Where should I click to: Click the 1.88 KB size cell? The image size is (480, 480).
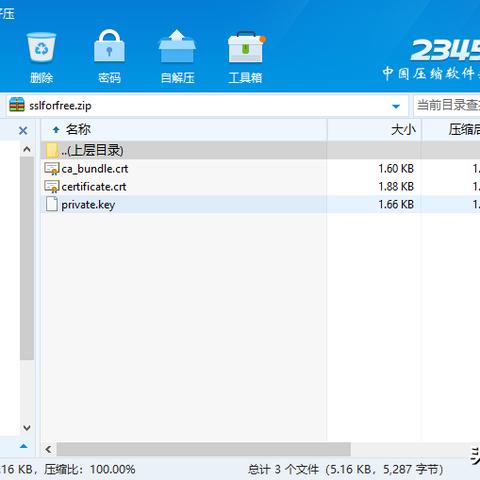396,187
